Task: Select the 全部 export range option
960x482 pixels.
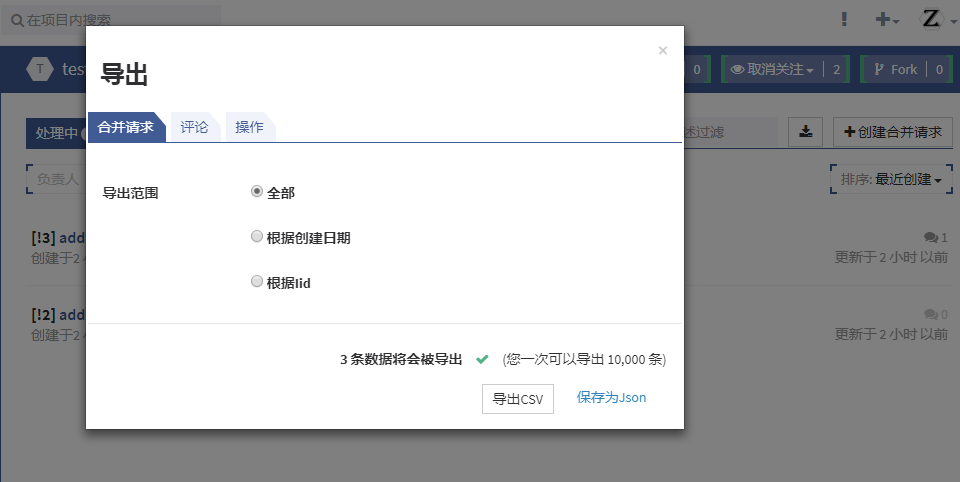Action: [257, 192]
